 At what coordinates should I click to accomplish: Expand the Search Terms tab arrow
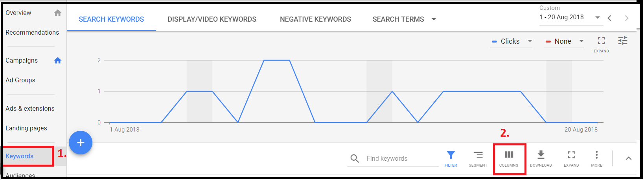point(434,19)
